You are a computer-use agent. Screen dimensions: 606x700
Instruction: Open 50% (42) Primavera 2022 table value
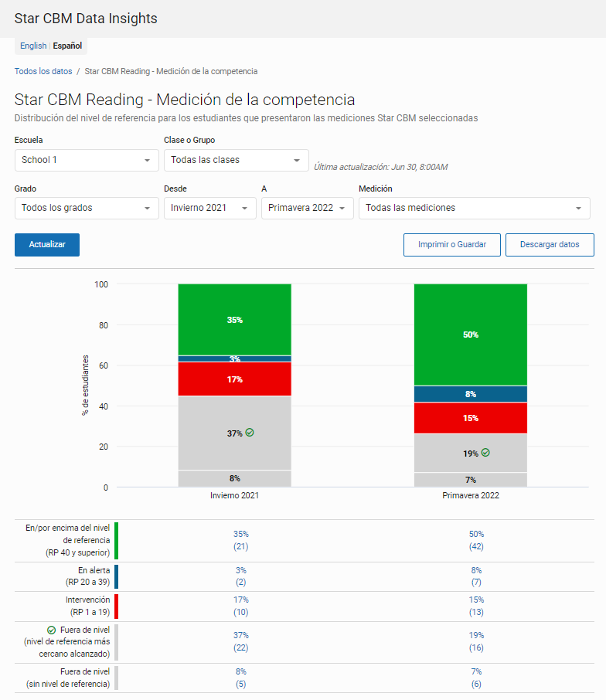click(x=476, y=540)
